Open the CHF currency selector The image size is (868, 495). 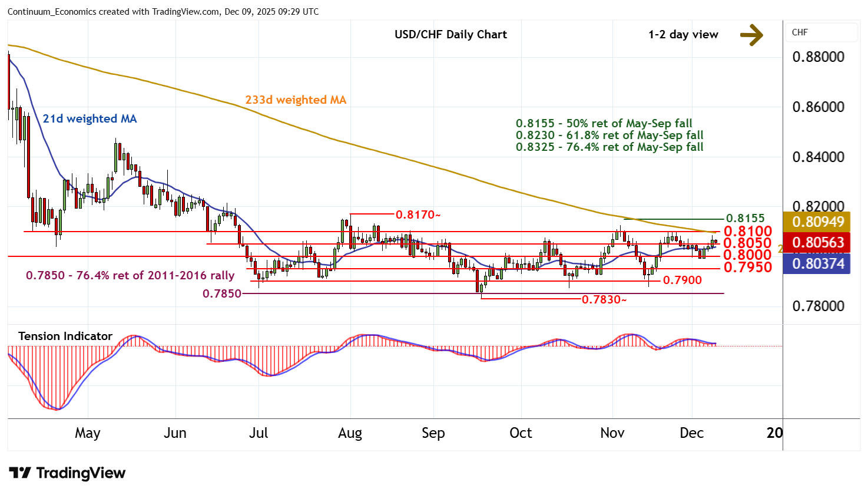pyautogui.click(x=821, y=32)
